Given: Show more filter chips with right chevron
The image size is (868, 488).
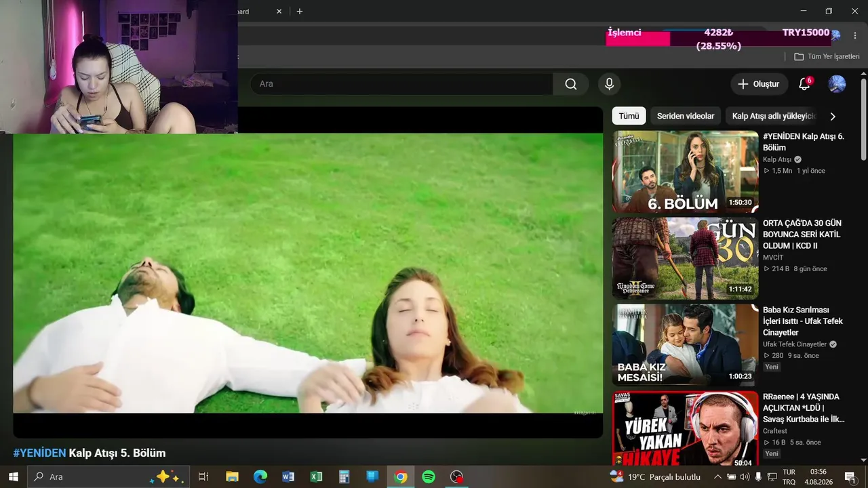Looking at the screenshot, I should (x=833, y=117).
